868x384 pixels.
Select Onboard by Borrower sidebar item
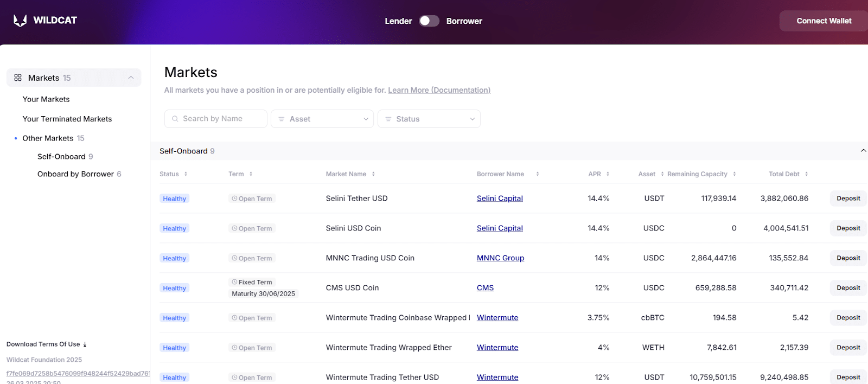[75, 174]
